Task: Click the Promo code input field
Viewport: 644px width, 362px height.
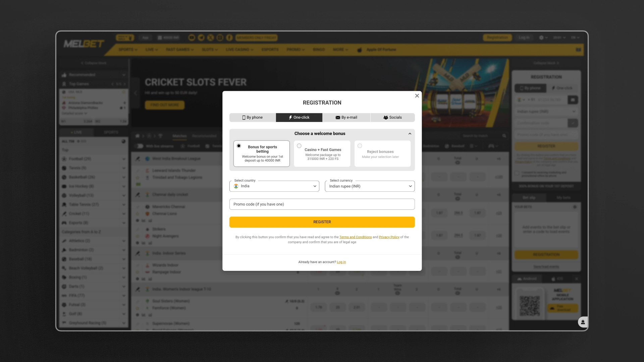Action: (x=322, y=204)
